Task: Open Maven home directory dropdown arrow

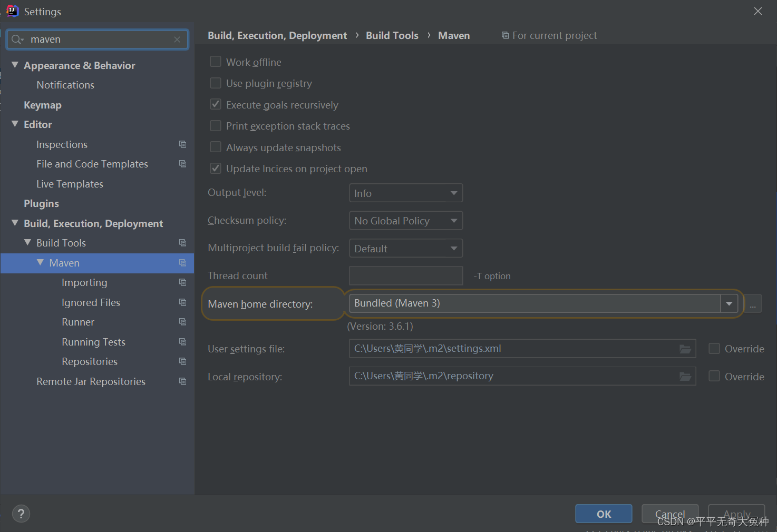Action: [x=729, y=303]
